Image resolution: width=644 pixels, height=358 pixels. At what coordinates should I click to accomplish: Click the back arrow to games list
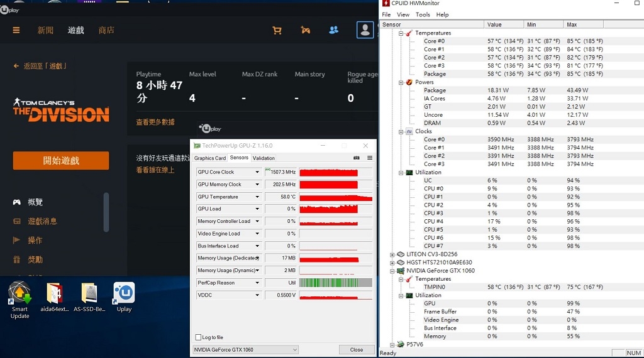pos(16,65)
